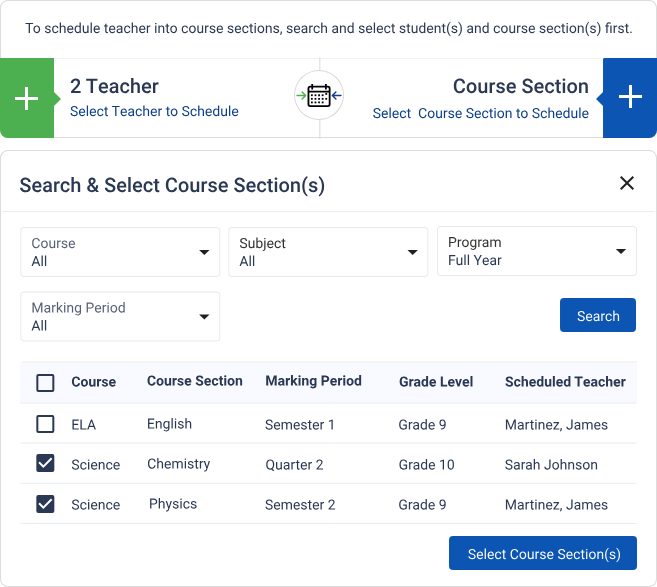Click the Scheduled Teacher column header

(565, 381)
